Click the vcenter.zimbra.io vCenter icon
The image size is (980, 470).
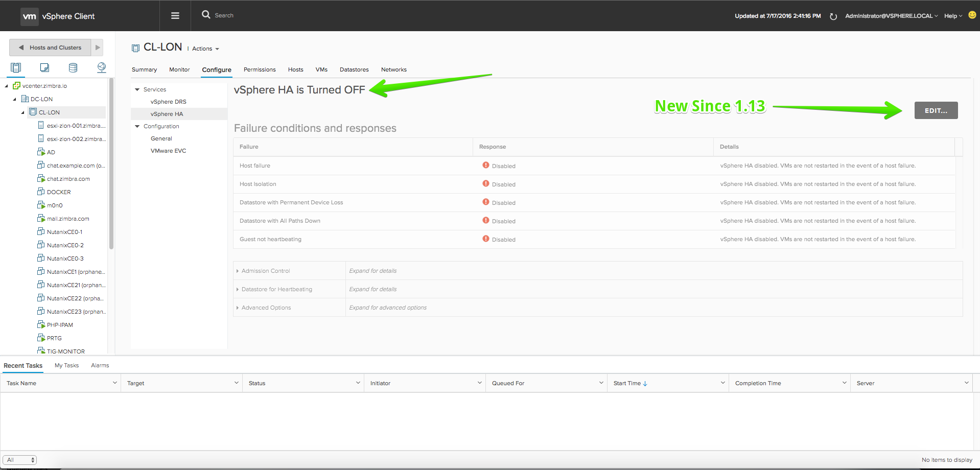(x=16, y=86)
